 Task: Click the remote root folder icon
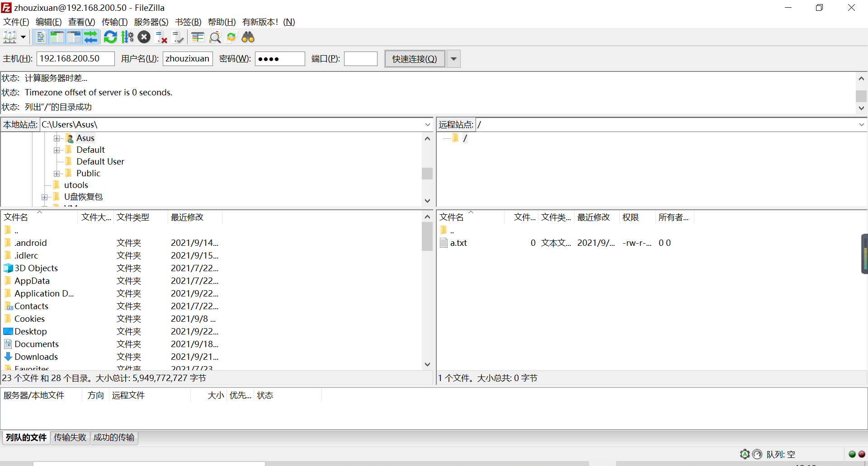click(455, 138)
